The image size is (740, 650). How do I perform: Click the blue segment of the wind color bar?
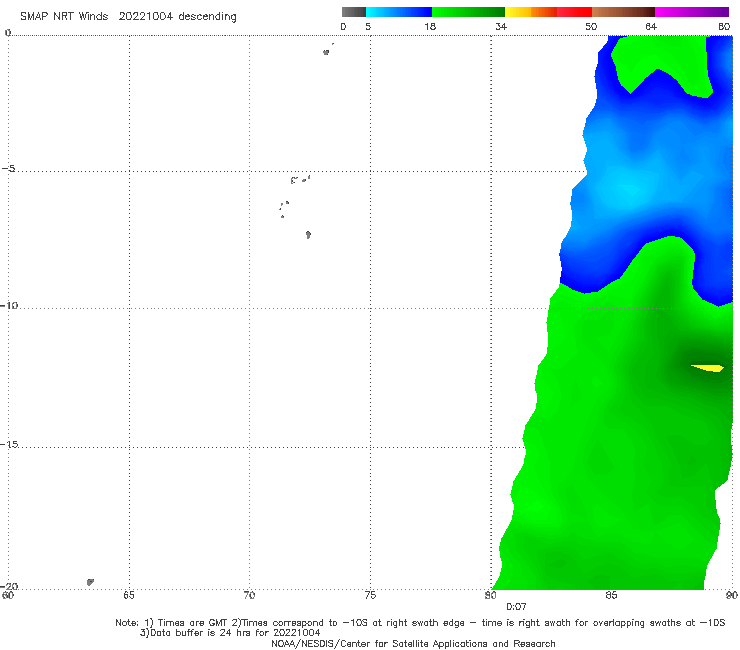click(x=399, y=12)
